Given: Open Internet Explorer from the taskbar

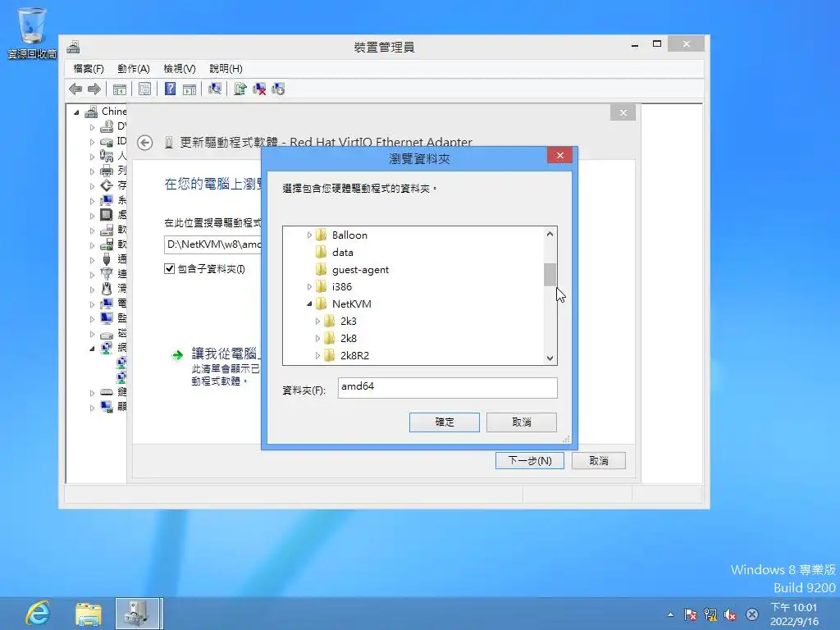Looking at the screenshot, I should tap(38, 614).
